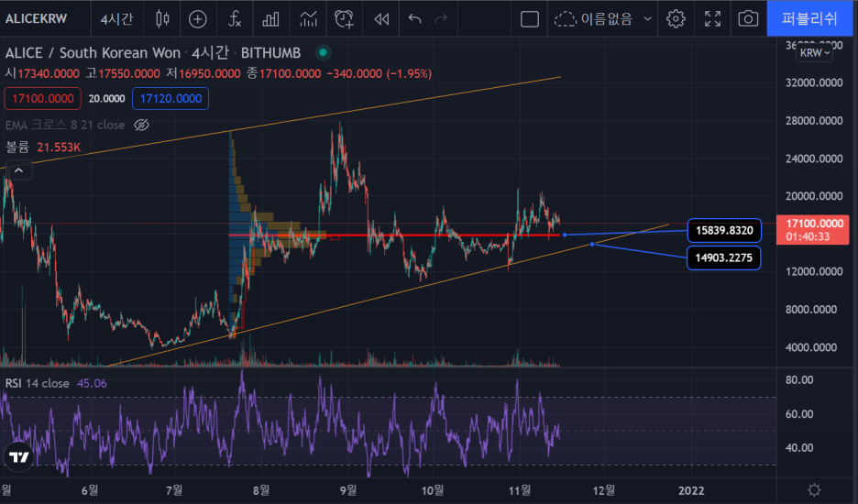The image size is (858, 504).
Task: Click the 2022 label on the time axis
Action: (691, 489)
